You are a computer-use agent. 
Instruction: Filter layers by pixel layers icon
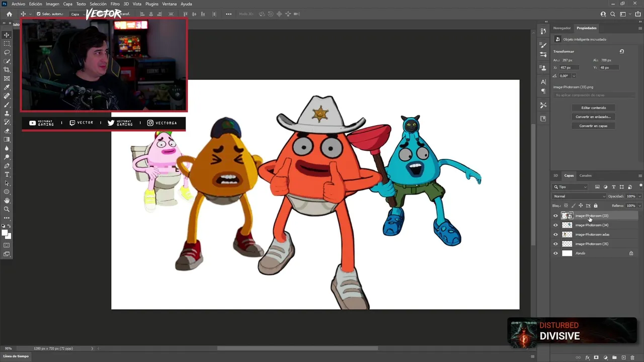click(597, 187)
